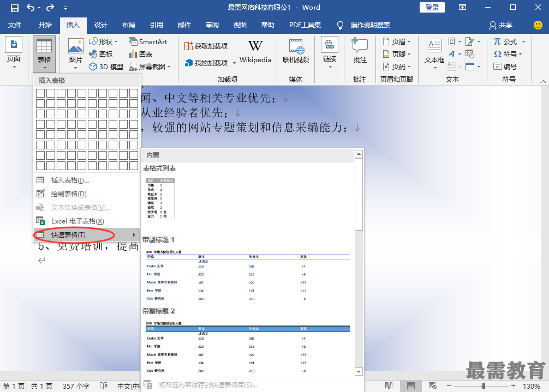Image resolution: width=549 pixels, height=392 pixels.
Task: Click the 批注 (Comment) button
Action: coord(360,51)
